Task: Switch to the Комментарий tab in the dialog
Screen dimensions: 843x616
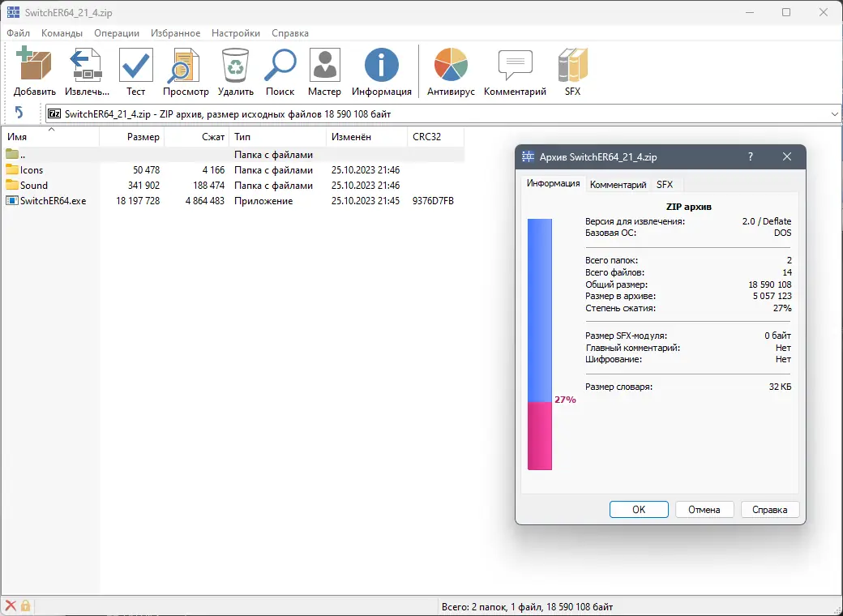Action: coord(618,184)
